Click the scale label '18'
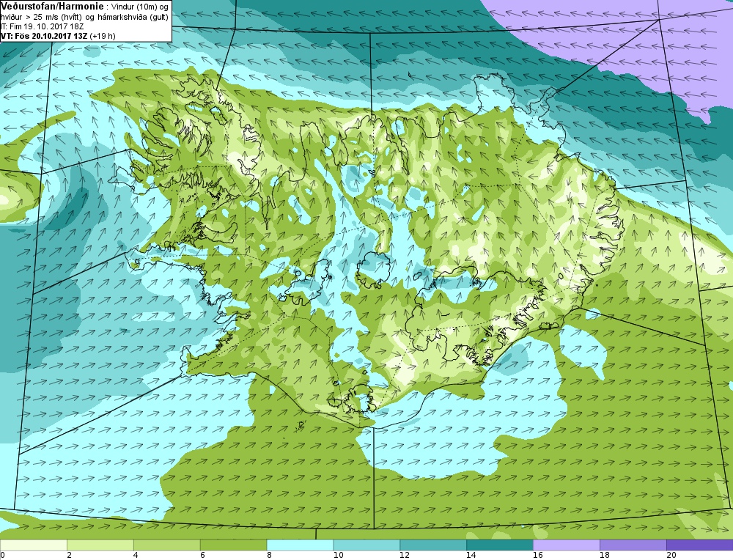Viewport: 733px width, 560px height. pos(605,556)
